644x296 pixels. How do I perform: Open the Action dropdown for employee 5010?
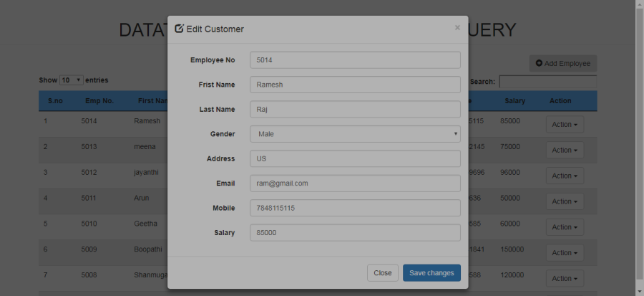tap(565, 227)
